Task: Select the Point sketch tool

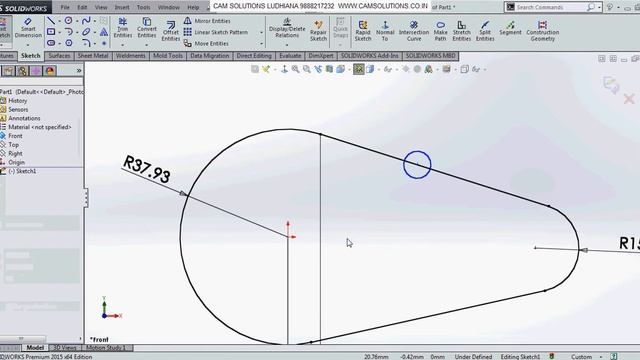Action: pos(104,42)
